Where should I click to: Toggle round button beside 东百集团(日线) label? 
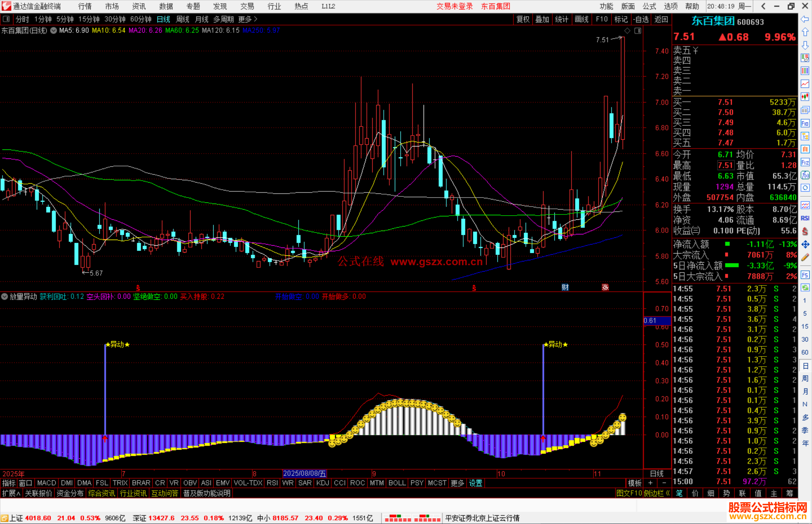[x=54, y=30]
